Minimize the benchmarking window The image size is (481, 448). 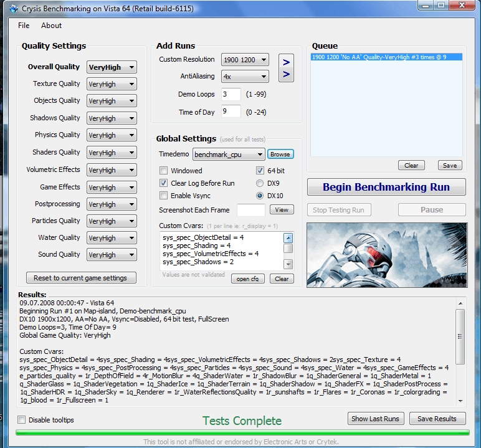pos(426,5)
